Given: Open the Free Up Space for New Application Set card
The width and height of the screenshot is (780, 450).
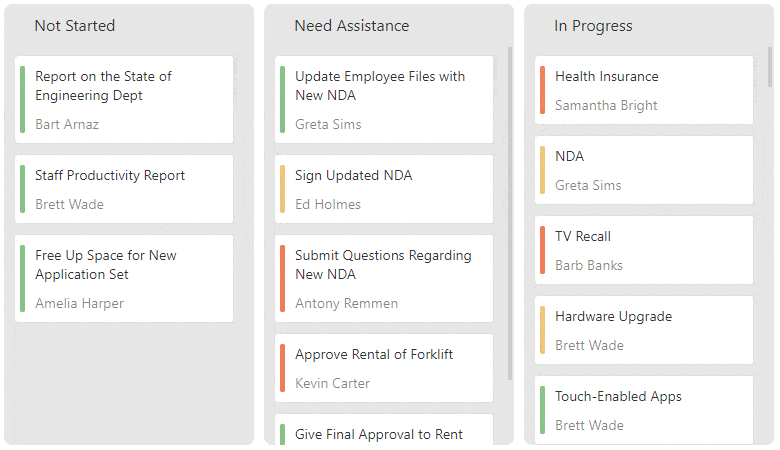Looking at the screenshot, I should [124, 278].
